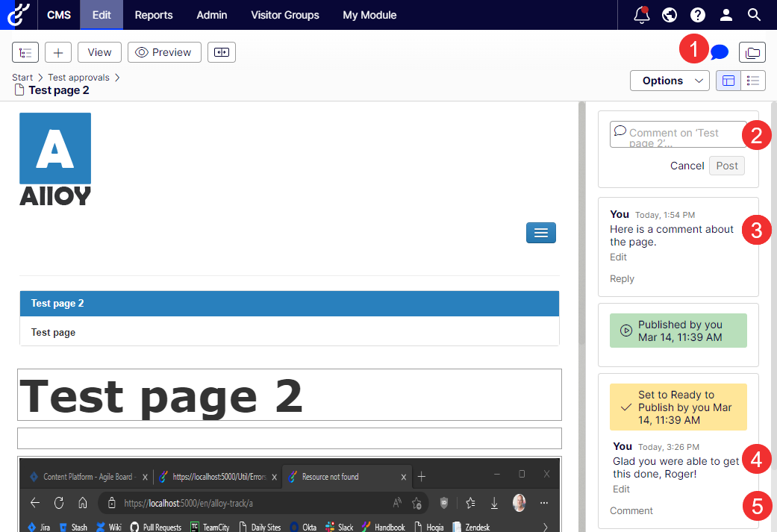Click the 'Here is a comment about the page.' text
777x532 pixels.
point(672,235)
